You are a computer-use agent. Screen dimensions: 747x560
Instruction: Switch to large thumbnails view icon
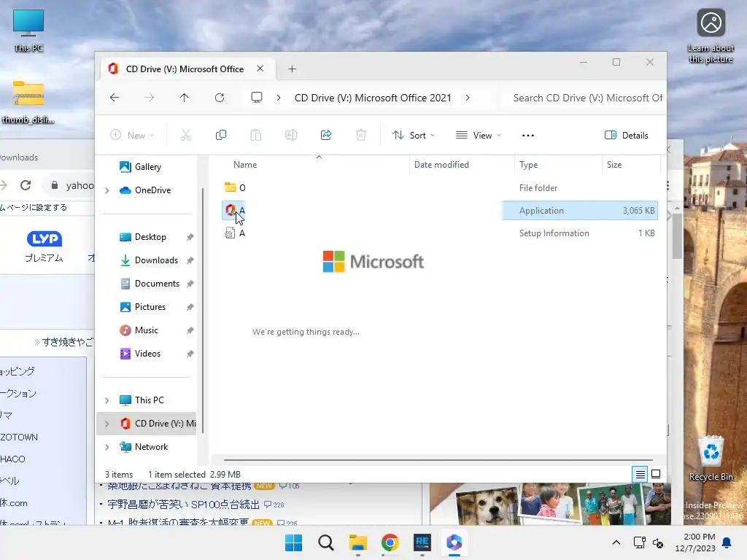(x=656, y=474)
